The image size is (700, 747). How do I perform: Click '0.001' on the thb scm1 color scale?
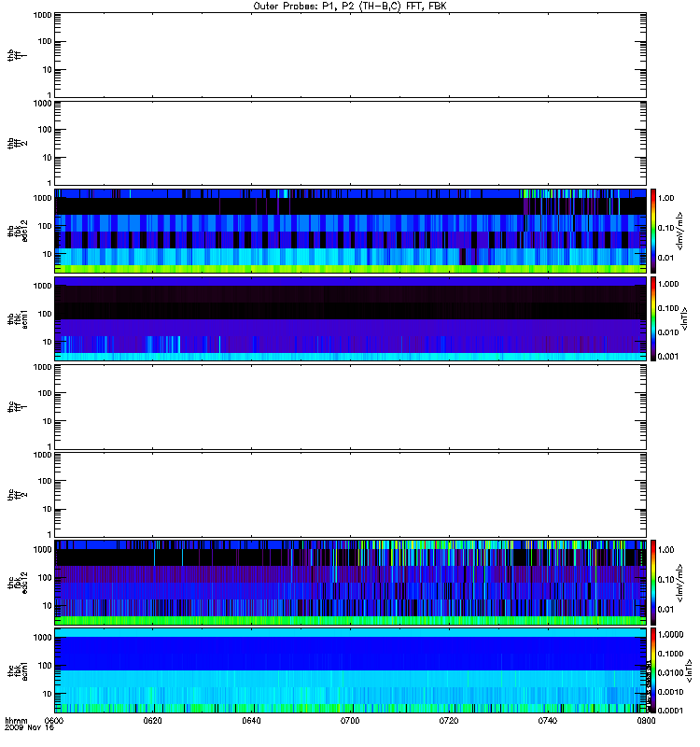pos(668,357)
